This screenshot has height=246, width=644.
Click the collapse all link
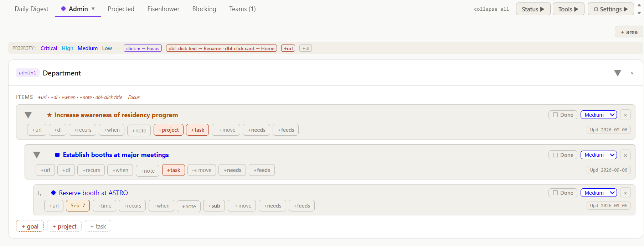491,9
